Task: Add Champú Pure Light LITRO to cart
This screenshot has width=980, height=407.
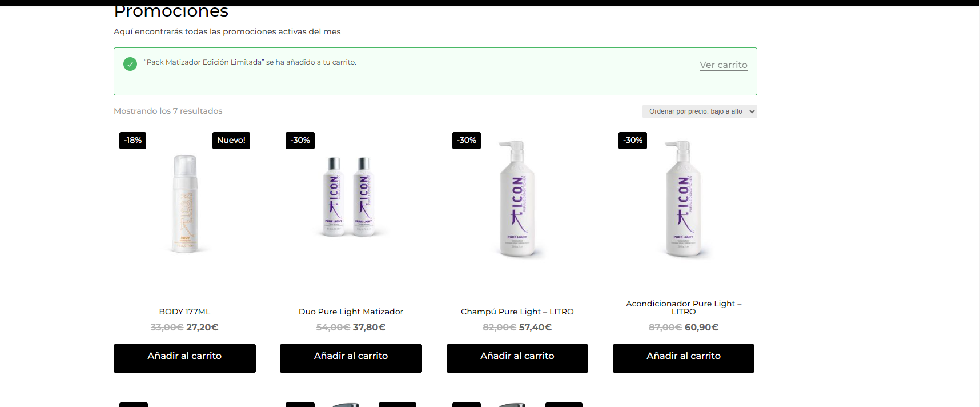Action: (517, 358)
